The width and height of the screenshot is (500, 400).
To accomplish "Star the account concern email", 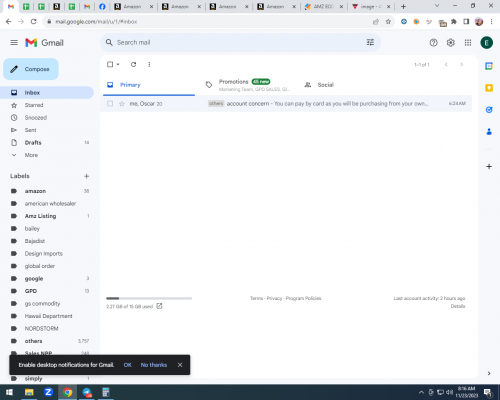I will pyautogui.click(x=122, y=104).
